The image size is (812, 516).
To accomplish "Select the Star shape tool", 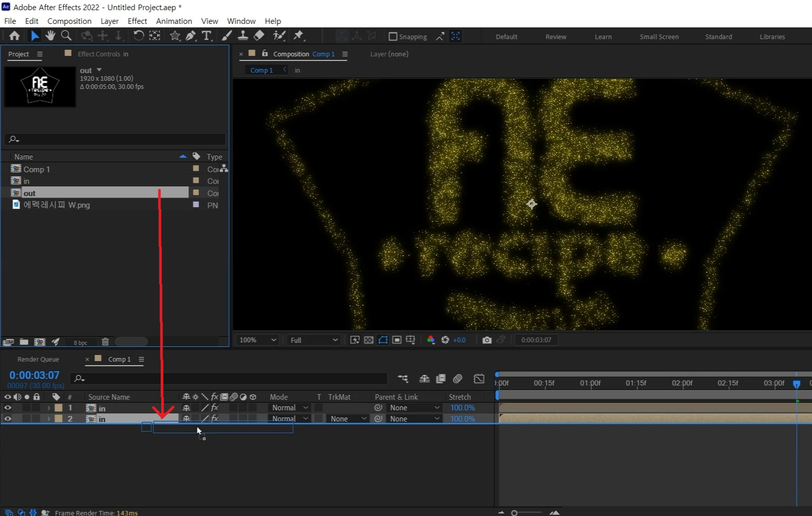I will 175,36.
